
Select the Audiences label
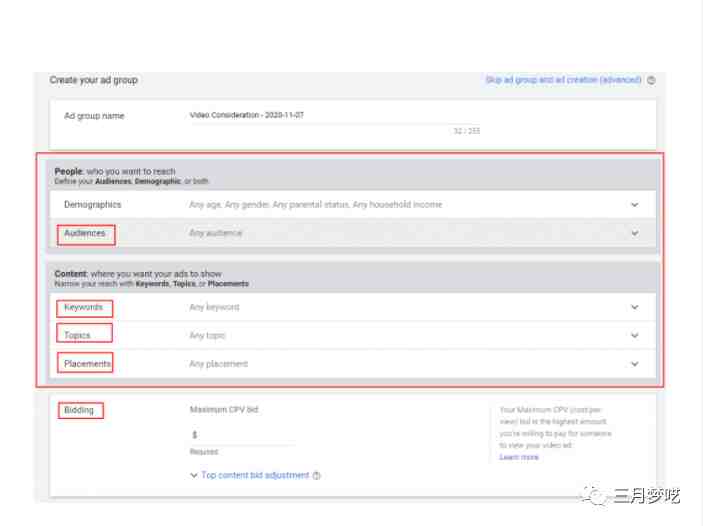(85, 233)
